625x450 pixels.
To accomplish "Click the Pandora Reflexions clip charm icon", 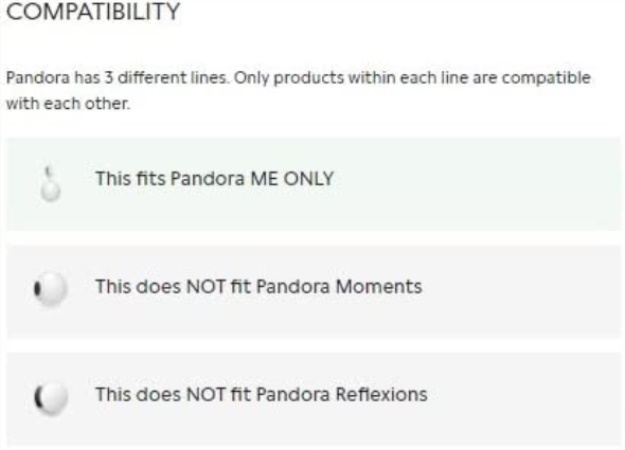I will (x=50, y=397).
